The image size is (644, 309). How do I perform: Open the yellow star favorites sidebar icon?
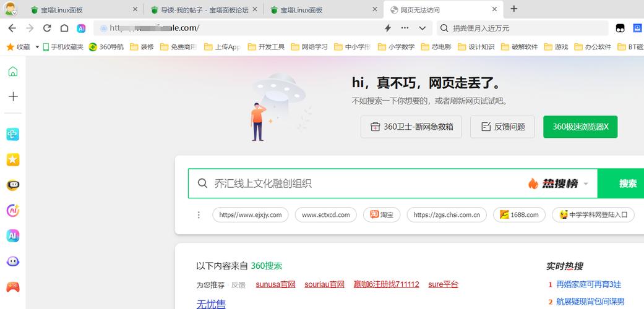13,159
